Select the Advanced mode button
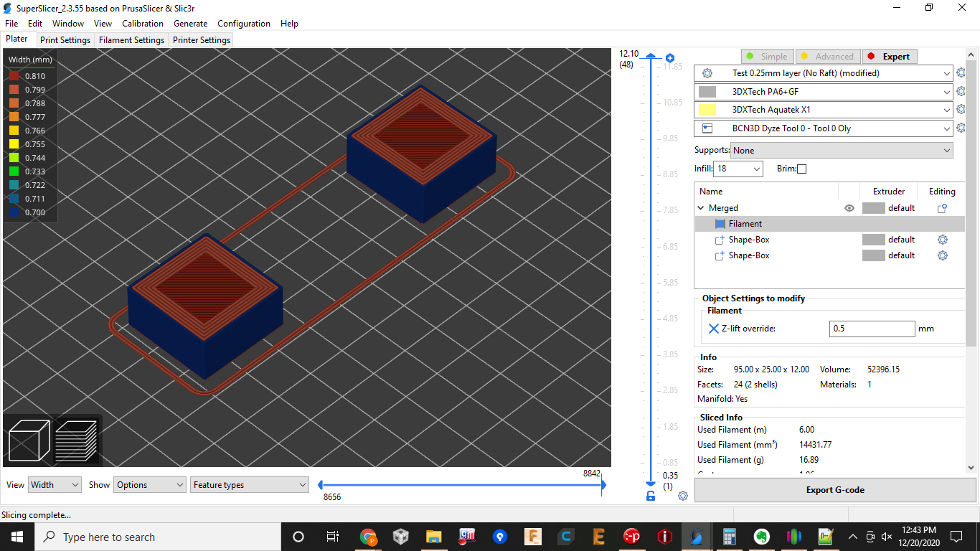This screenshot has height=551, width=980. coord(828,56)
